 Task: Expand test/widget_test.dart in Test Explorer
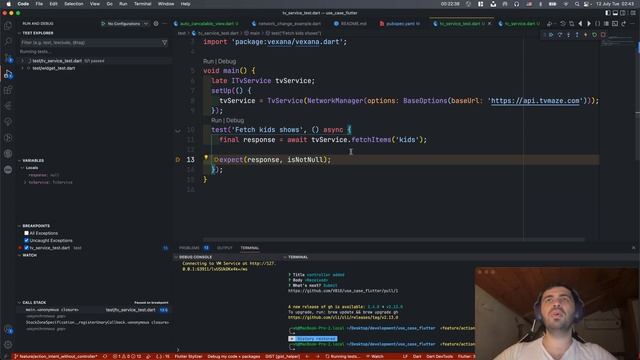click(23, 68)
